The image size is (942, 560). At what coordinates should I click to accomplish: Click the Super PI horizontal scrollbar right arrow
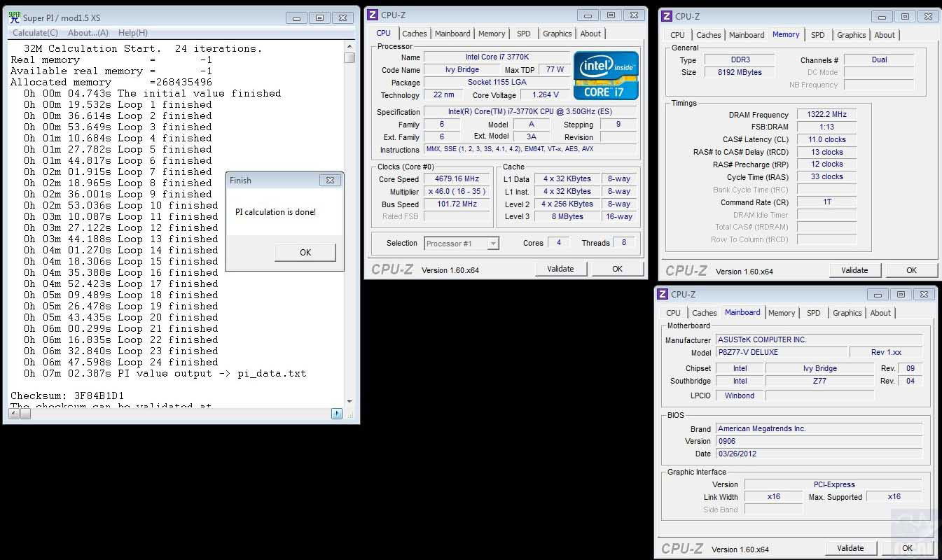coord(337,414)
